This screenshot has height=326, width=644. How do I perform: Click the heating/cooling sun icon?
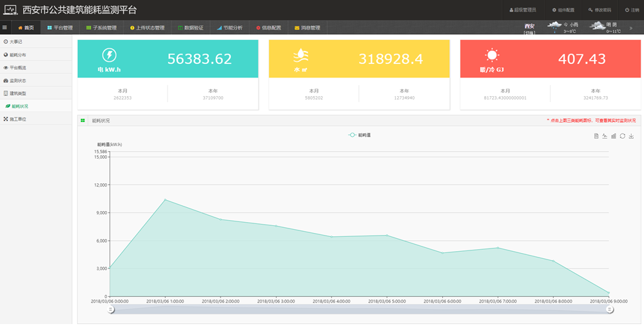tap(492, 55)
